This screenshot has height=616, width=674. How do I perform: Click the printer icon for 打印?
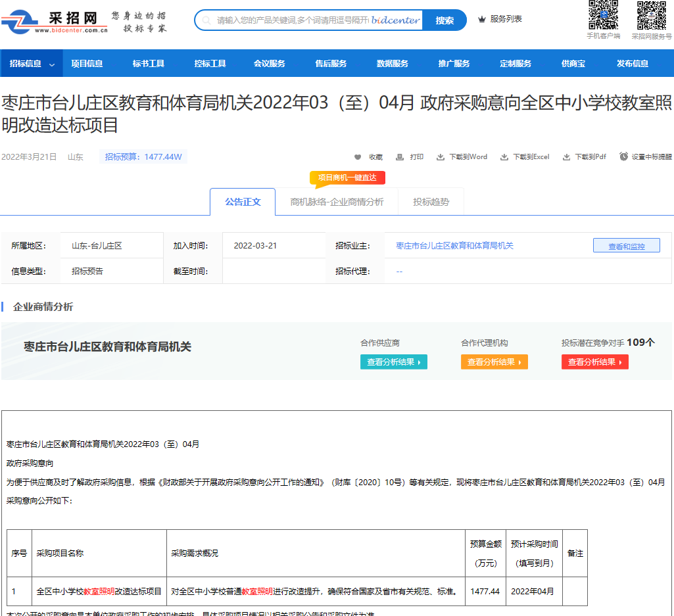[x=399, y=157]
